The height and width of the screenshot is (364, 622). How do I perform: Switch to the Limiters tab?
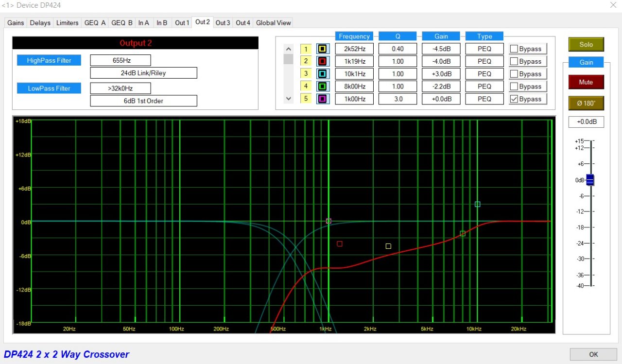pyautogui.click(x=67, y=23)
